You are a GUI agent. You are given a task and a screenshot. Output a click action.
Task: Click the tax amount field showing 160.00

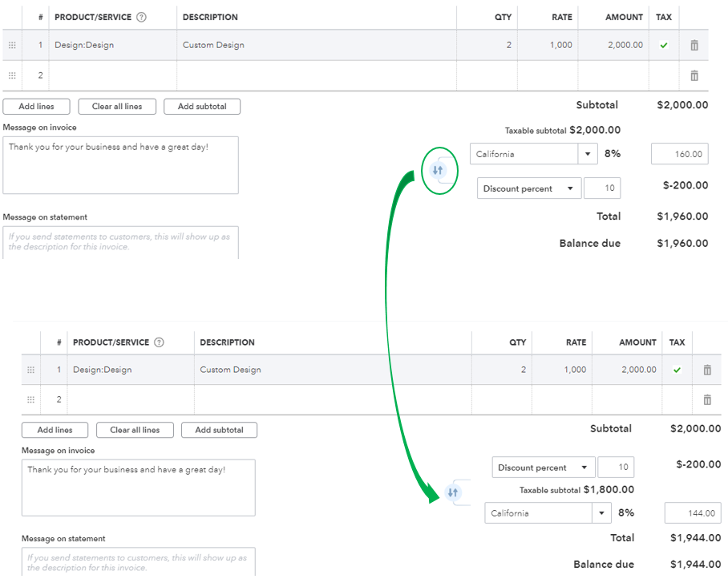coord(680,153)
